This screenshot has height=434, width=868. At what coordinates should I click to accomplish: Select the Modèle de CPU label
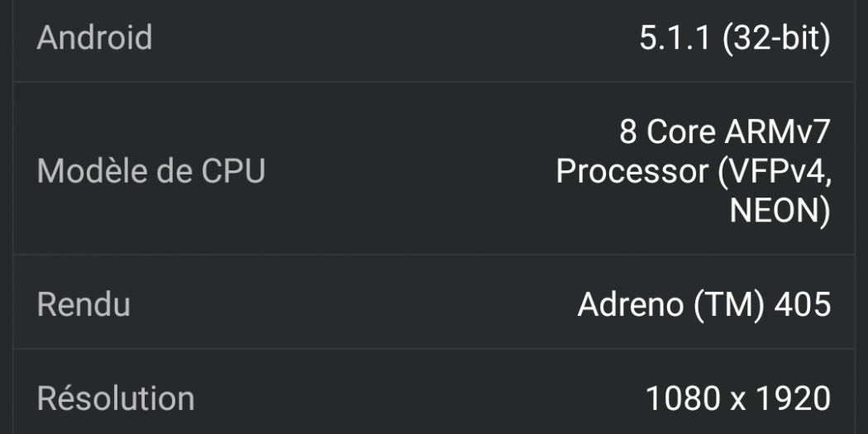[x=151, y=171]
